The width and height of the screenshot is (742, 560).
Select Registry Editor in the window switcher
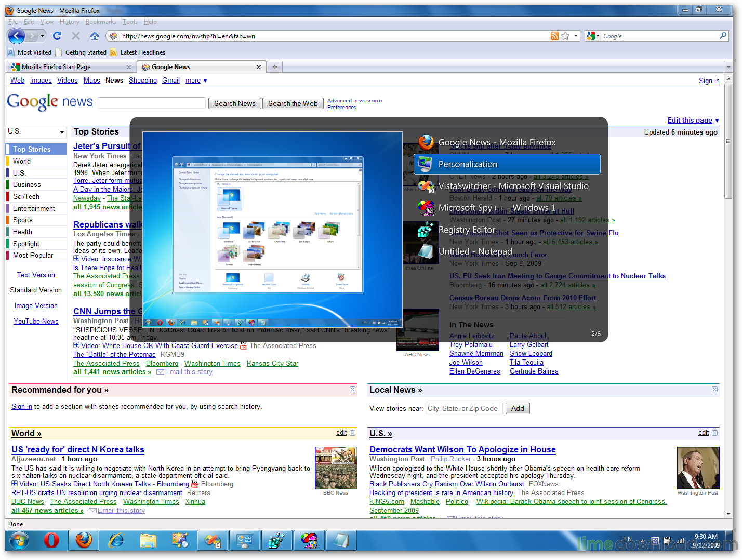467,230
